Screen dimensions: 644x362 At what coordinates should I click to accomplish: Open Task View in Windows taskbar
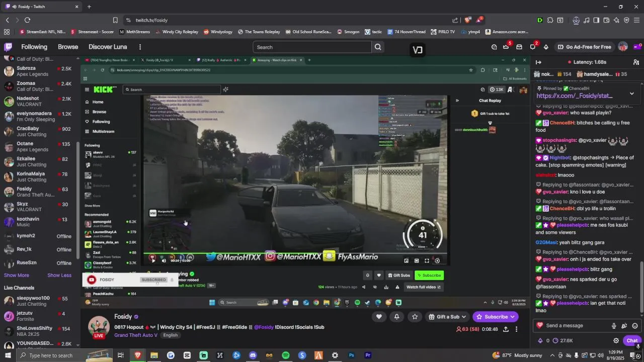click(121, 355)
